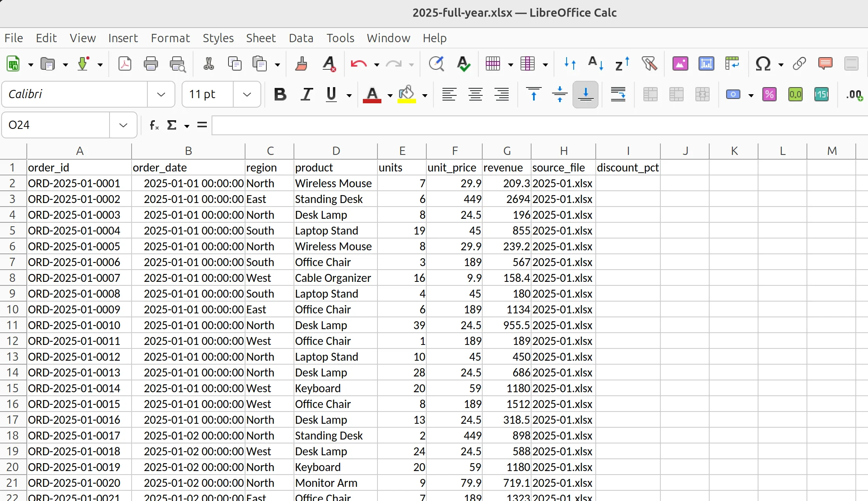Click Clear Direct Formatting icon
Screen dimensions: 868x501
point(329,63)
